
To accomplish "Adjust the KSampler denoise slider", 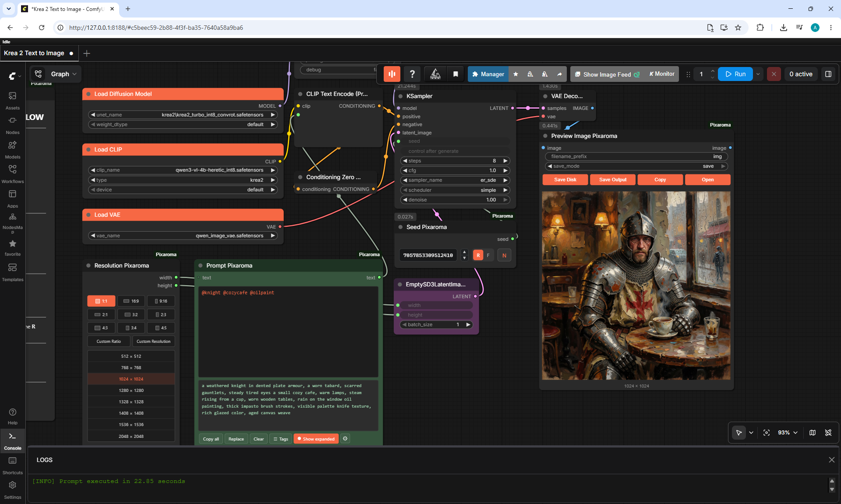I will [456, 200].
